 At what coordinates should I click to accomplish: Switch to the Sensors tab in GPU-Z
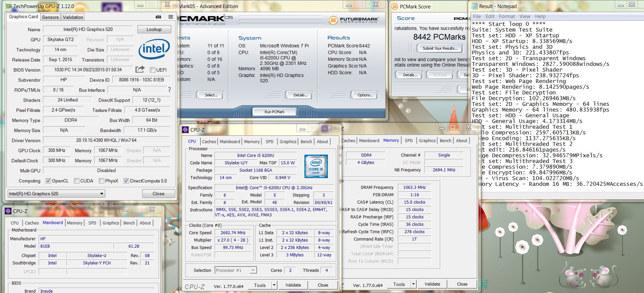click(x=50, y=17)
